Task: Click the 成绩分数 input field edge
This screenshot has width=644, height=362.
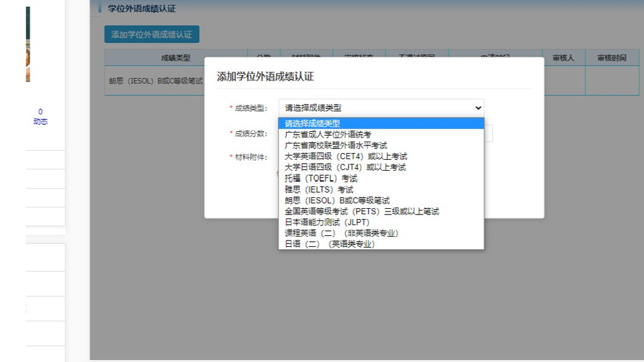Action: pos(489,134)
